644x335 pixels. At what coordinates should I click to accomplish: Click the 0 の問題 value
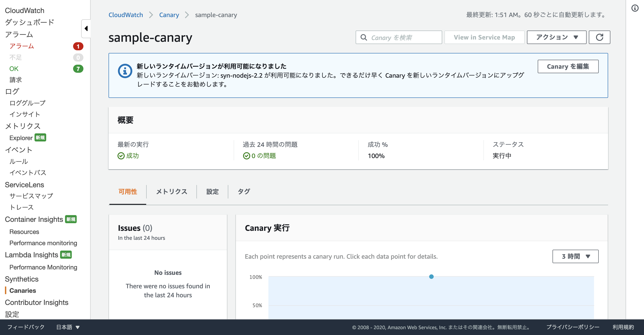point(263,156)
